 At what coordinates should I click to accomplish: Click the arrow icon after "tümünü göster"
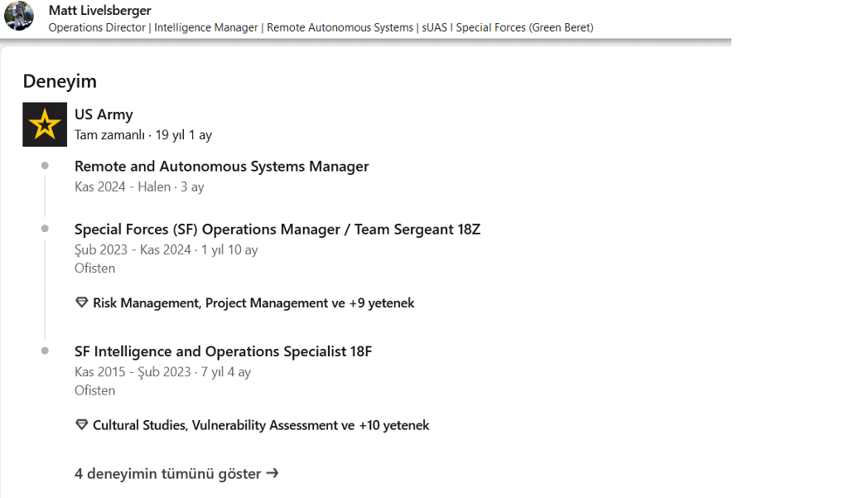[272, 474]
